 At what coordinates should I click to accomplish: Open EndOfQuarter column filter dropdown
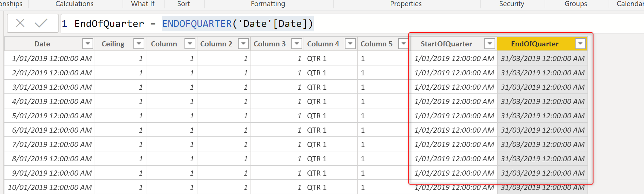(x=580, y=44)
